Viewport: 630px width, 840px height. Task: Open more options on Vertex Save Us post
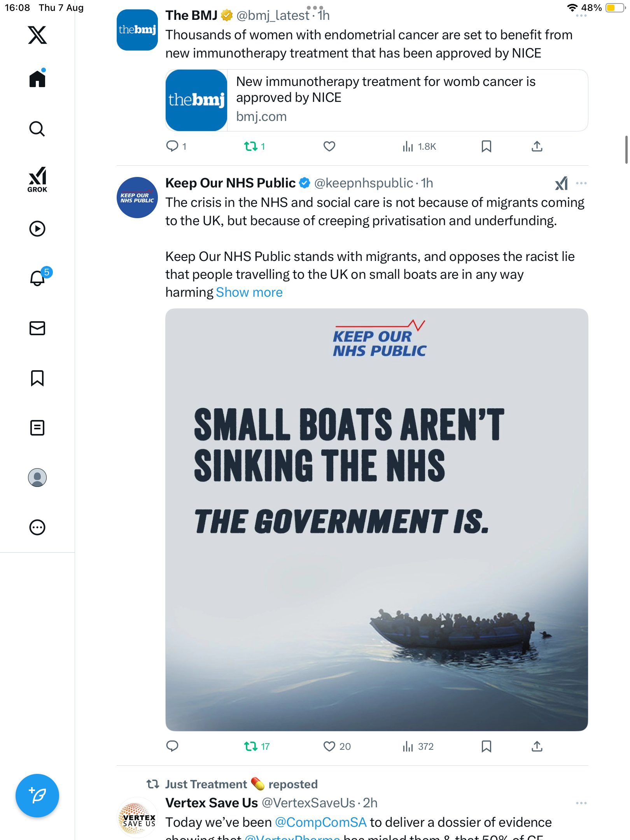tap(581, 803)
